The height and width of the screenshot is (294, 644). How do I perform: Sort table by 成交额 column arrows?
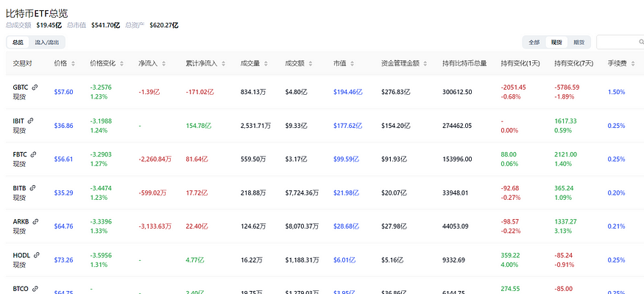311,63
